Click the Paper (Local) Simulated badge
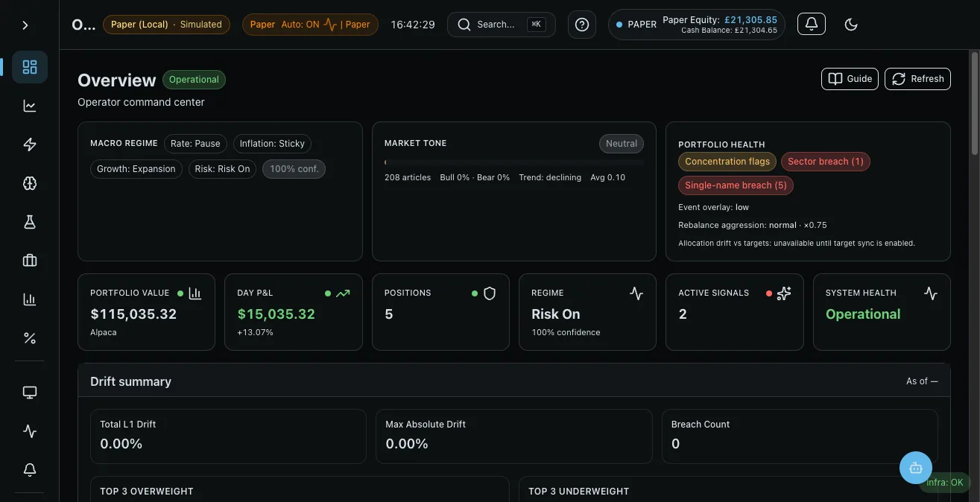The width and height of the screenshot is (980, 502). (x=166, y=25)
